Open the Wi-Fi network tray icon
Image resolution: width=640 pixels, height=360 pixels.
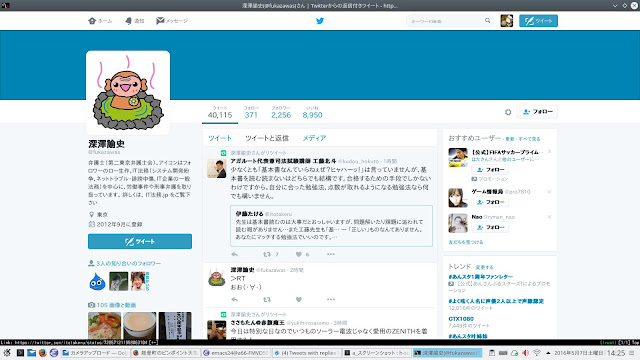(x=536, y=353)
